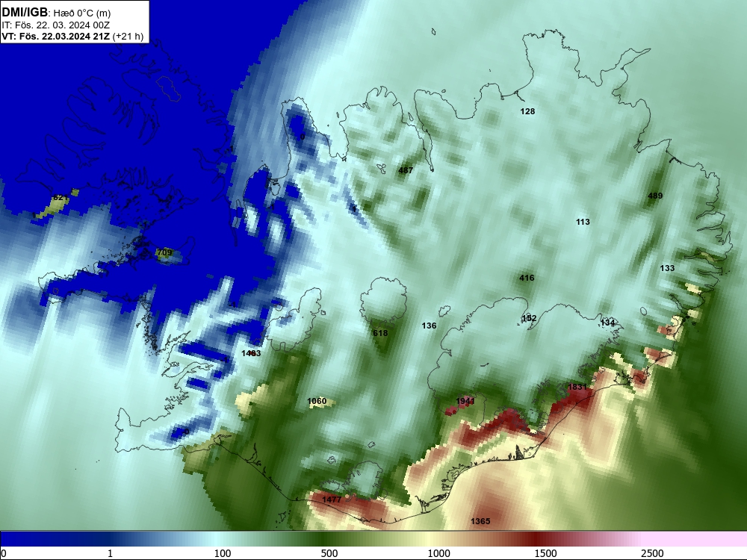Select the '1060' value on the map
This screenshot has width=747, height=560.
click(x=317, y=402)
